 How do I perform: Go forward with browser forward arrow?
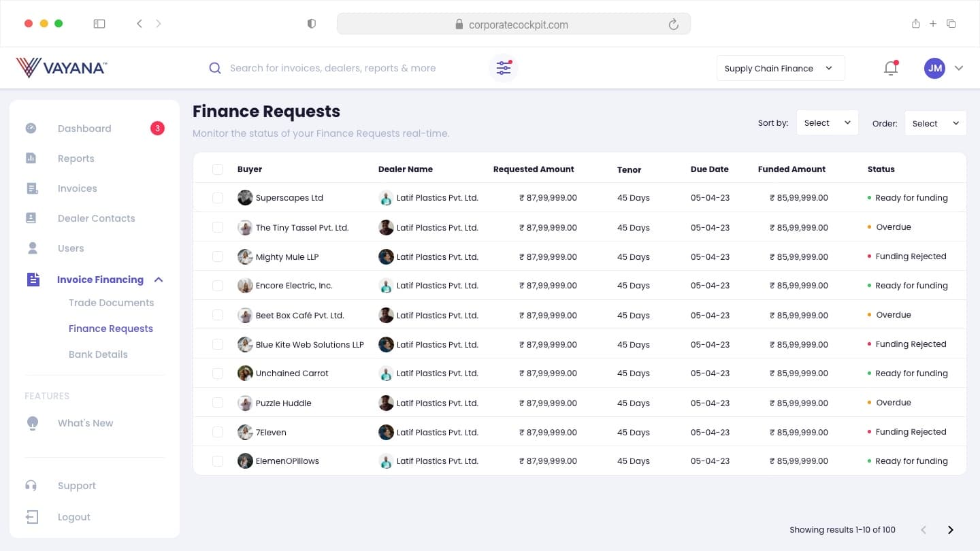pyautogui.click(x=159, y=24)
